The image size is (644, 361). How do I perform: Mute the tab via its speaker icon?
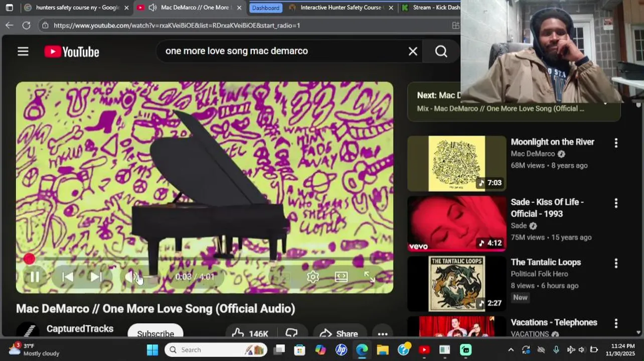pyautogui.click(x=152, y=8)
